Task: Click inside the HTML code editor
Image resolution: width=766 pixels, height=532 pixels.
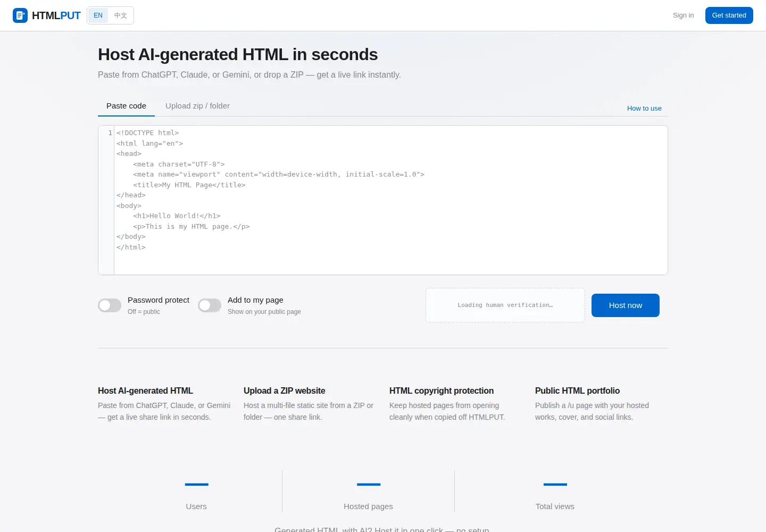Action: pyautogui.click(x=390, y=200)
